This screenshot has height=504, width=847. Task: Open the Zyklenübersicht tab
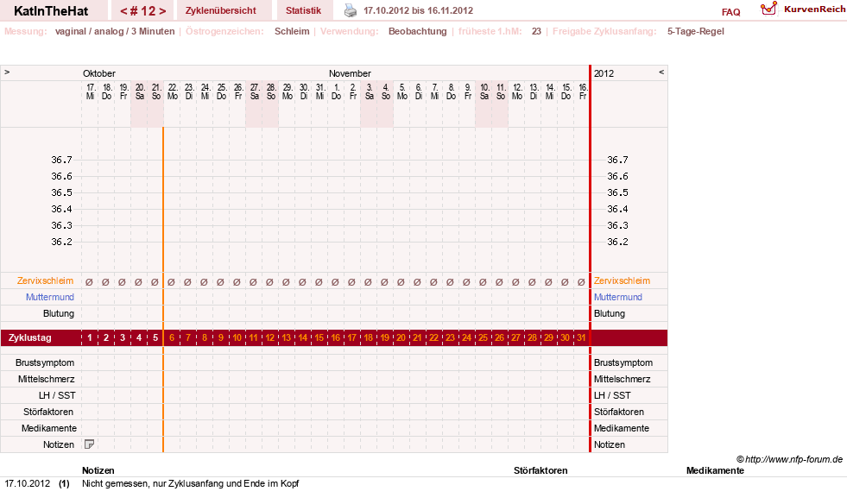point(220,11)
